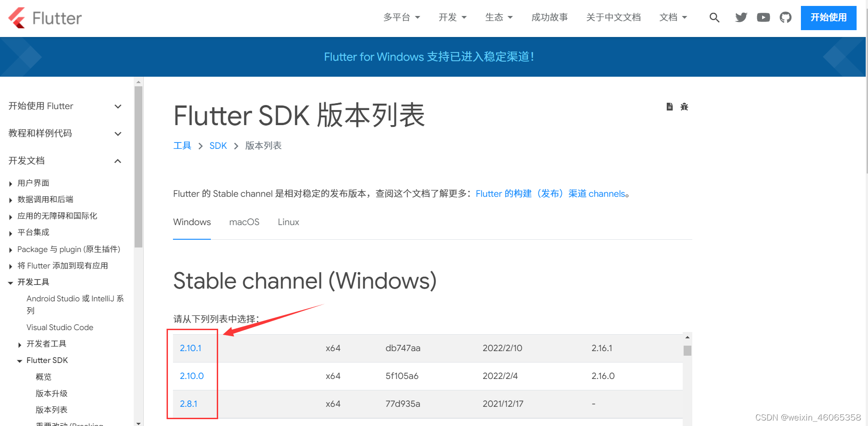Click the 开始使用 button
Image resolution: width=868 pixels, height=426 pixels.
coord(828,18)
